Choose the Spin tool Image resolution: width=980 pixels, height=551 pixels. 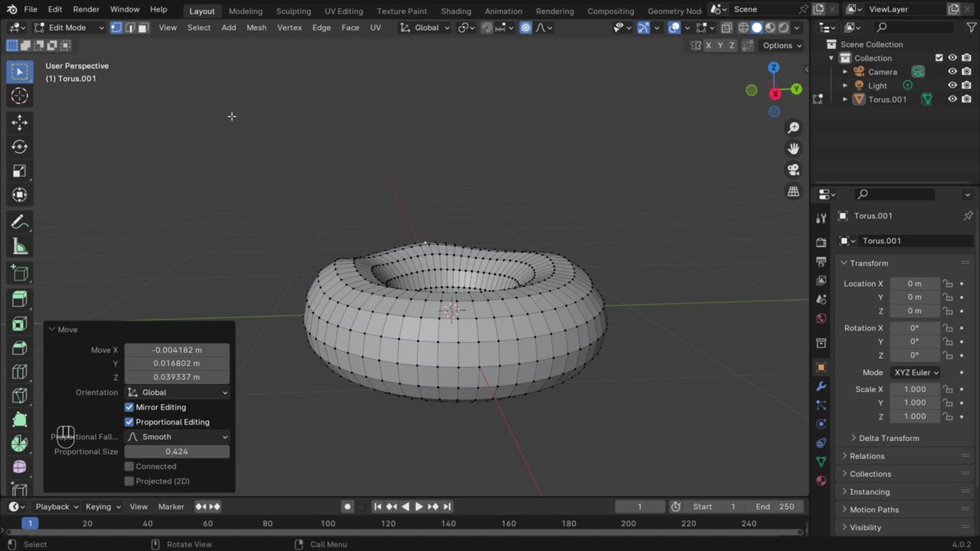[20, 444]
